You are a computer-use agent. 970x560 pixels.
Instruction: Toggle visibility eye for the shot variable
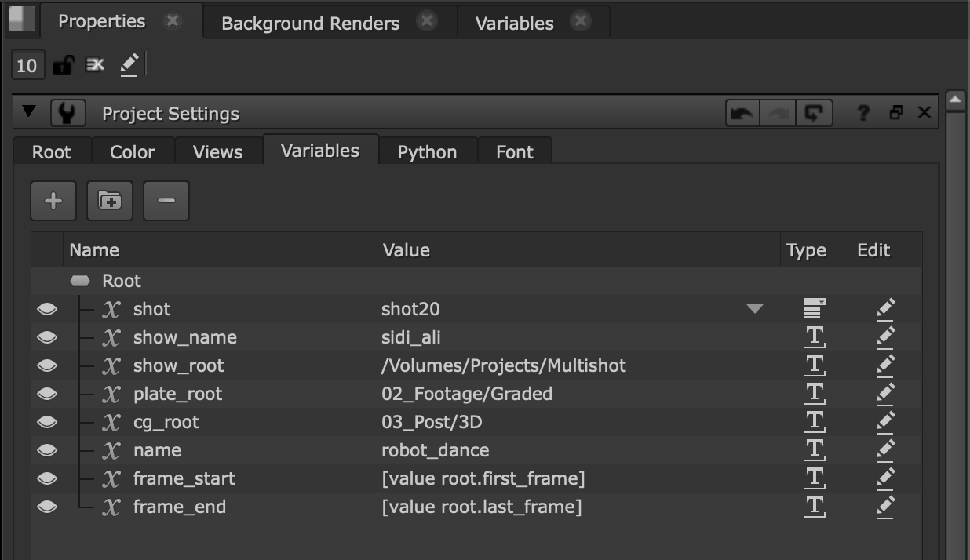(x=46, y=309)
